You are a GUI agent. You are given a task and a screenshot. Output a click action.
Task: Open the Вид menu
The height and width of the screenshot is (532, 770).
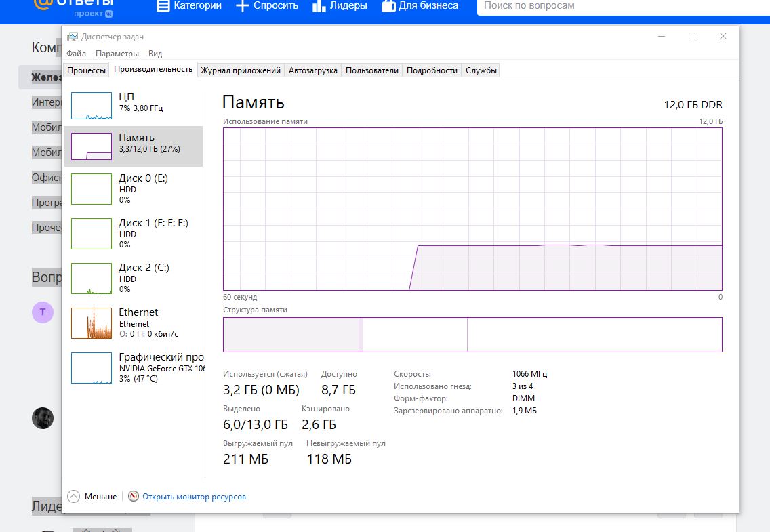(155, 53)
